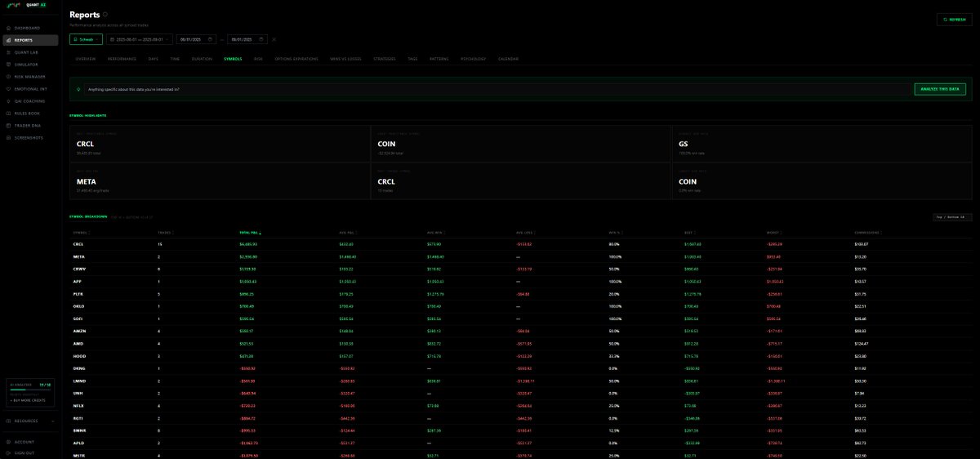This screenshot has width=980, height=459.
Task: Switch to the Psychology tab
Action: pyautogui.click(x=474, y=59)
